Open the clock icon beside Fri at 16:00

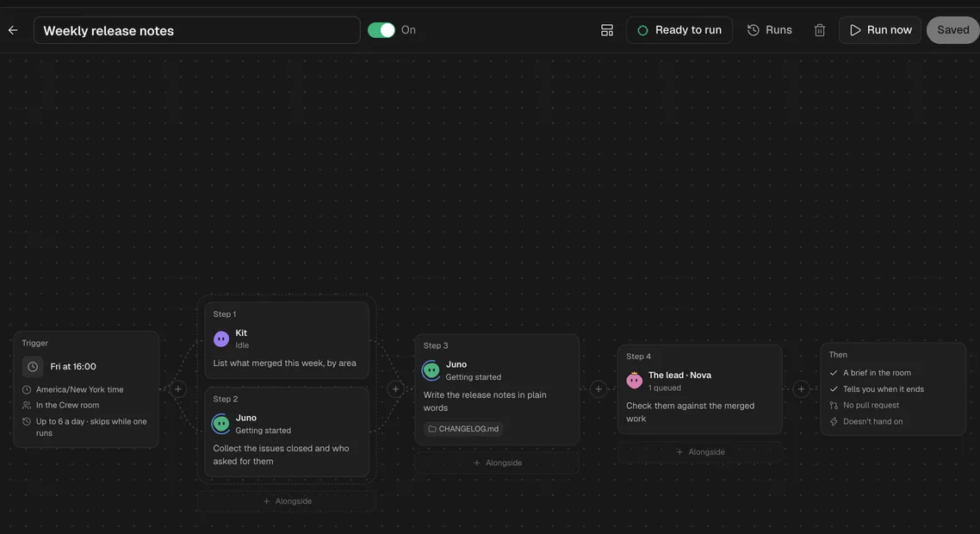(x=33, y=366)
